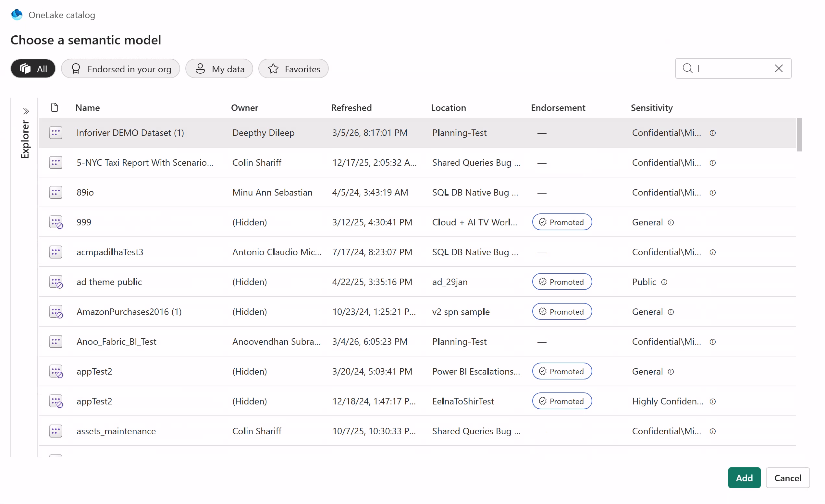Click info icon beside Highly Confidential sensitivity
The width and height of the screenshot is (825, 504).
(x=712, y=401)
